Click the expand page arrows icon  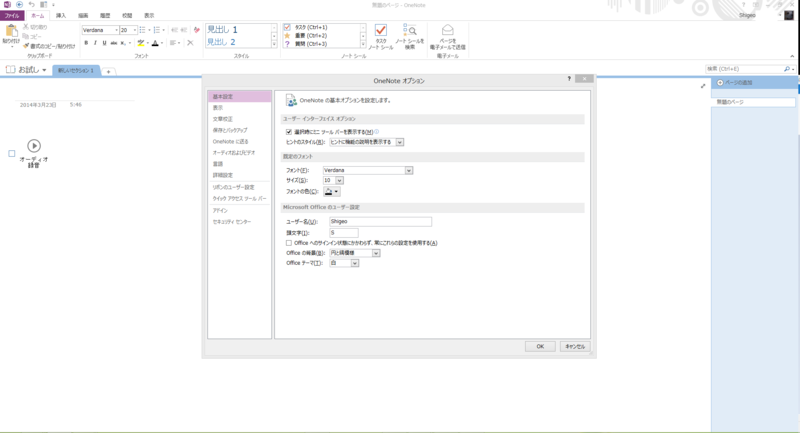coord(703,86)
